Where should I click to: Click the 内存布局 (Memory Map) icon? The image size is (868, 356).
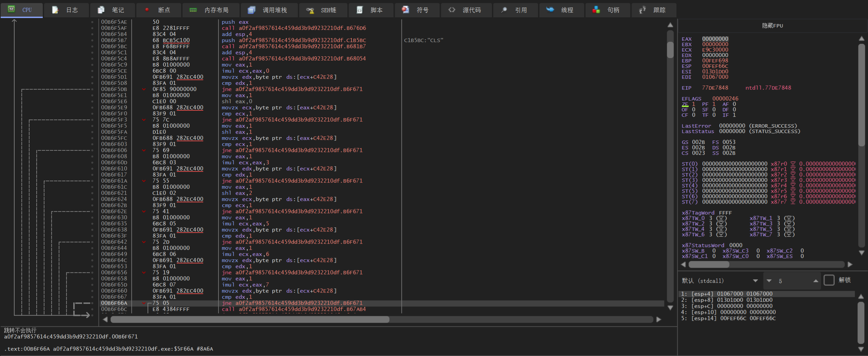(193, 10)
